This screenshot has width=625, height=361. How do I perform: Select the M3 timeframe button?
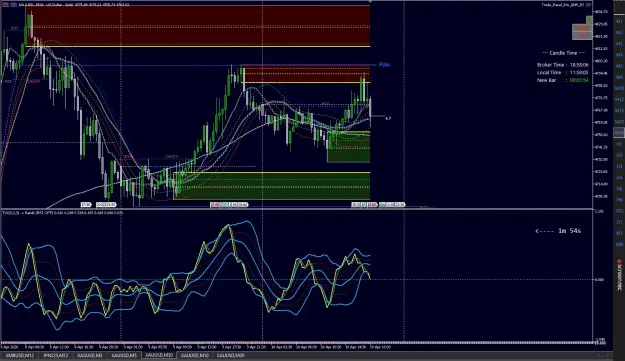coord(619,44)
